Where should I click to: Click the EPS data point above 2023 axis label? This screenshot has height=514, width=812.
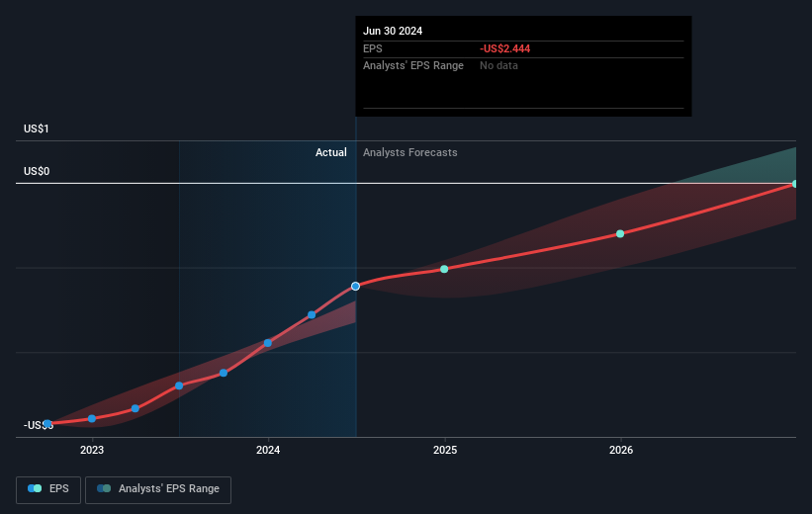pyautogui.click(x=92, y=418)
